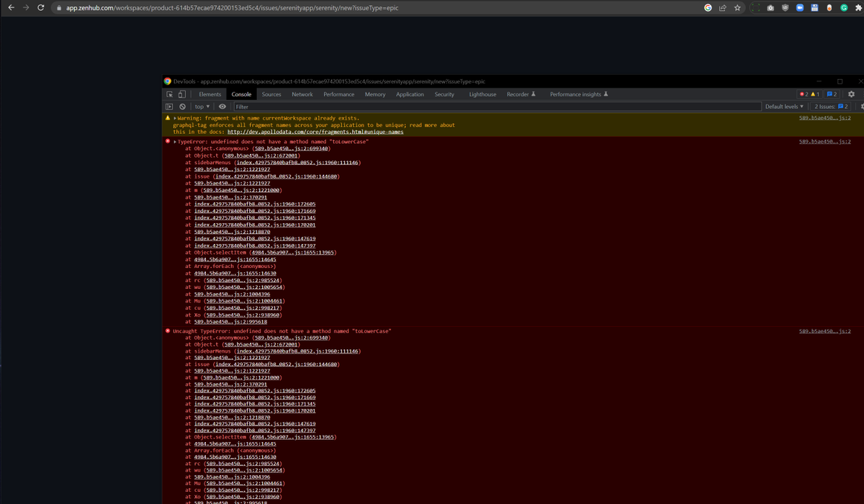
Task: Click the share page icon in address bar
Action: coord(723,7)
